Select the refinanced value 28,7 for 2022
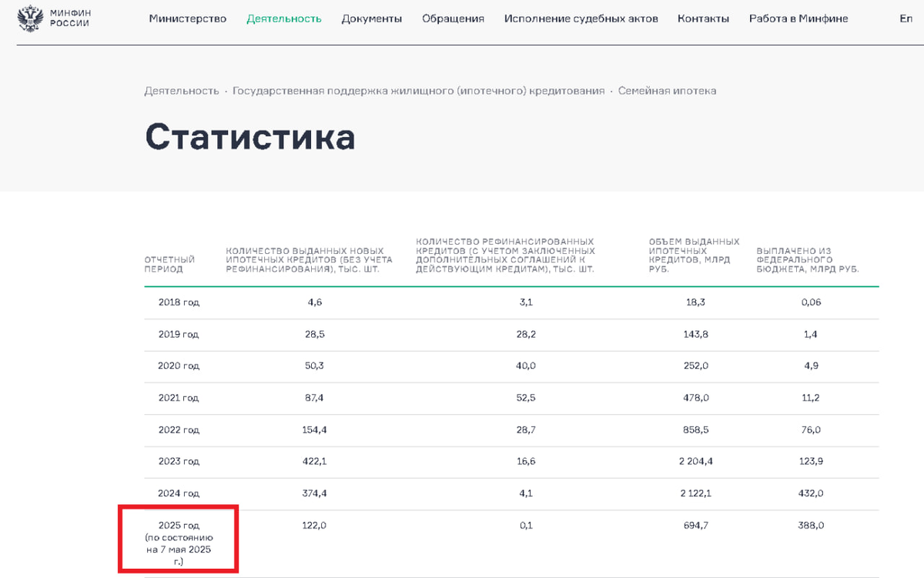This screenshot has width=924, height=578. coord(526,429)
